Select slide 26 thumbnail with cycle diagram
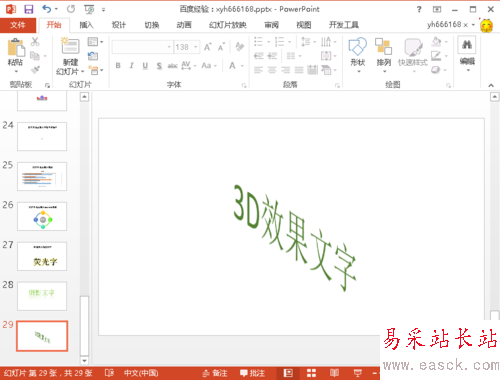 tap(42, 216)
